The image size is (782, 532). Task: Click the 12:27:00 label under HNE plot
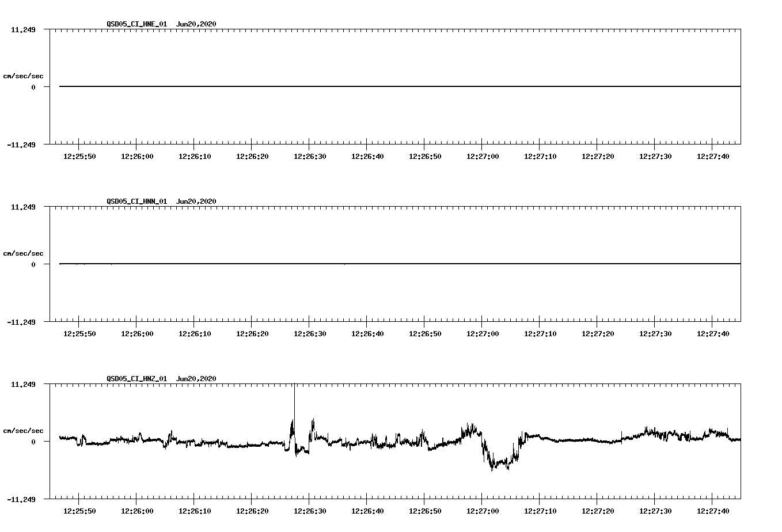pos(483,157)
